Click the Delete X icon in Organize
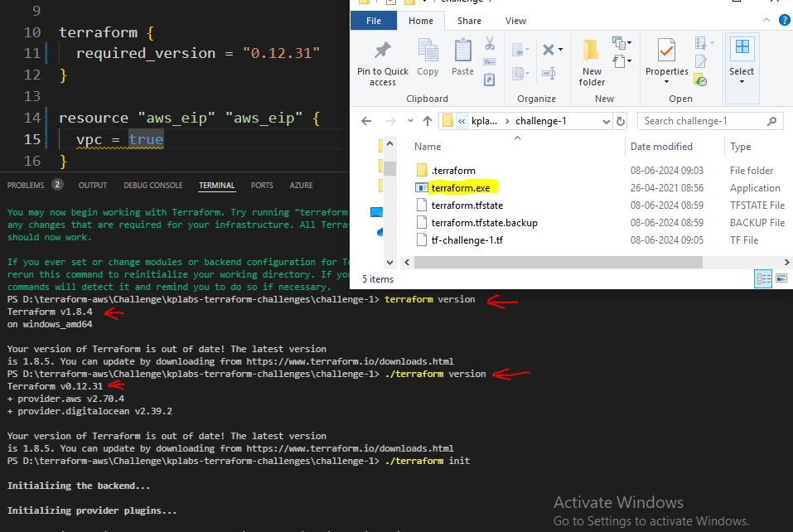The height and width of the screenshot is (532, 793). click(x=547, y=51)
